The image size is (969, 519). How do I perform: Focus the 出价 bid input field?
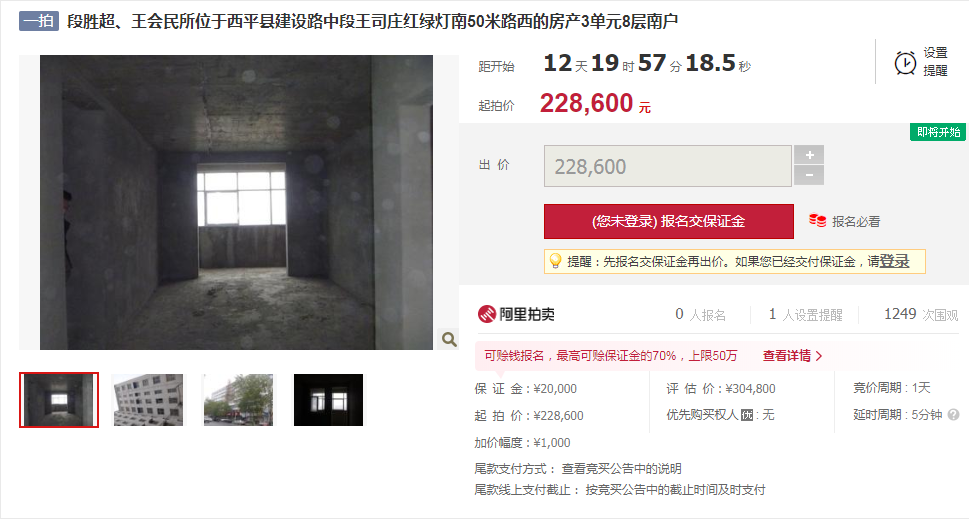tap(667, 166)
